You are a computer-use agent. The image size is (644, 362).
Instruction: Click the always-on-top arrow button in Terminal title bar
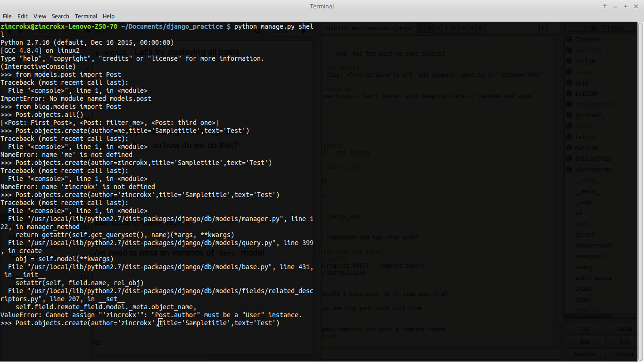pyautogui.click(x=605, y=6)
